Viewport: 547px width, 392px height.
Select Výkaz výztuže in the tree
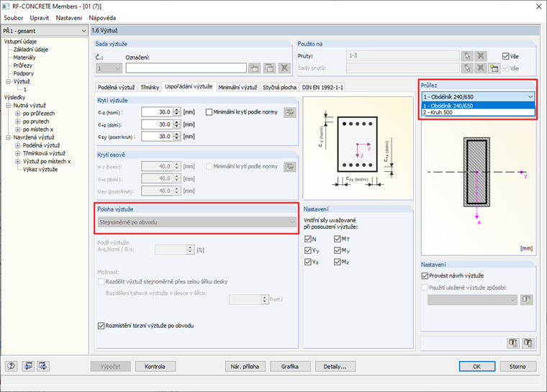point(40,170)
